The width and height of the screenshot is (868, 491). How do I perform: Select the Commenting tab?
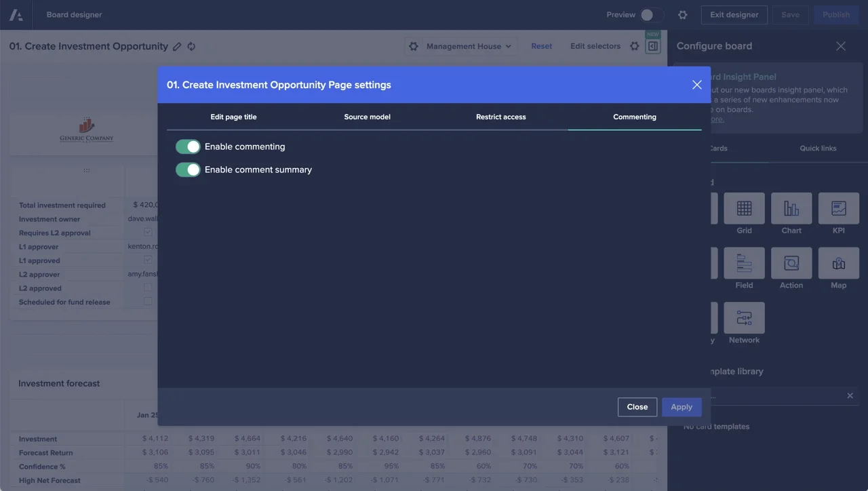635,117
